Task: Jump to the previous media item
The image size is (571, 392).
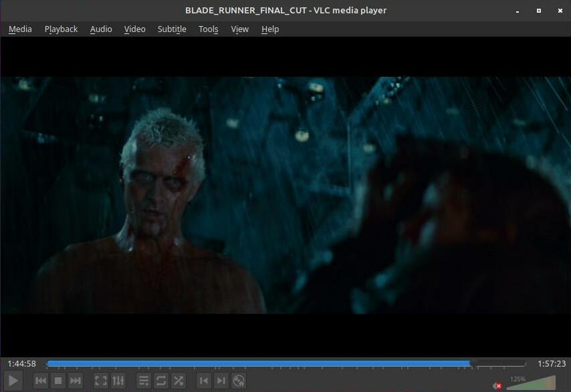Action: pyautogui.click(x=41, y=381)
